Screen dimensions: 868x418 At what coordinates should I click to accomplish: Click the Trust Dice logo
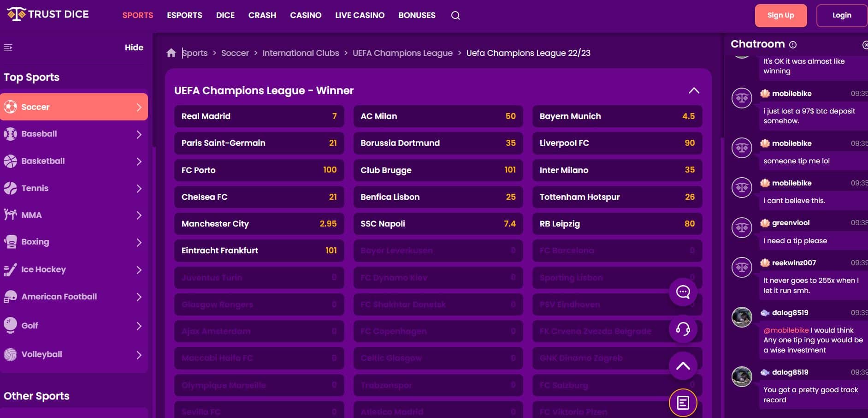click(x=48, y=15)
